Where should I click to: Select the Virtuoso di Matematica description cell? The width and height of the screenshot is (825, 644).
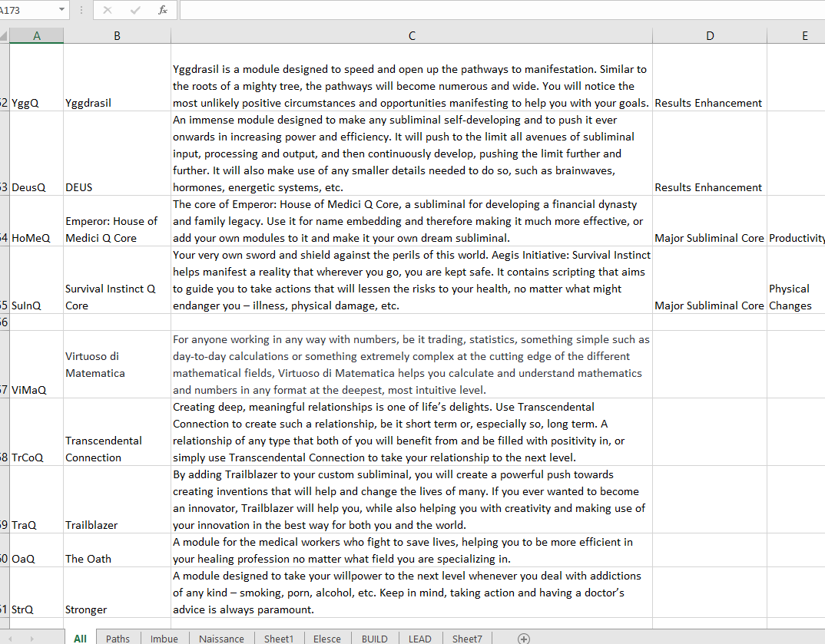[x=412, y=365]
